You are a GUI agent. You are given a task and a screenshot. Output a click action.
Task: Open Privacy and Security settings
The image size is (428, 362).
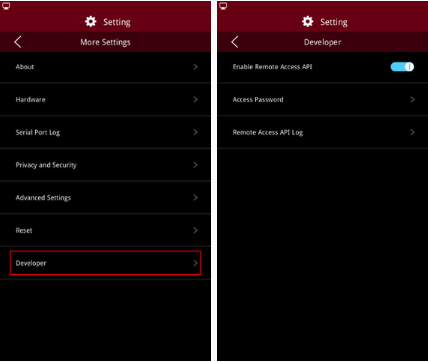pyautogui.click(x=105, y=165)
